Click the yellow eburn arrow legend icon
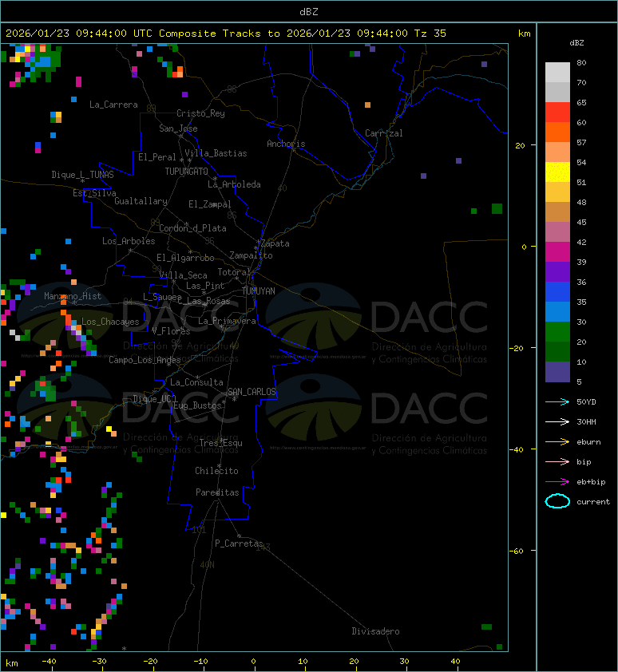 click(557, 442)
